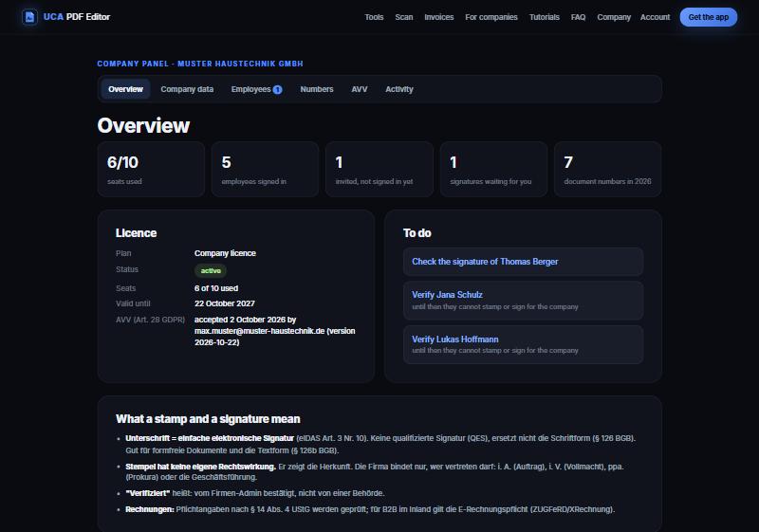Select the Overview tab
Viewport: 759px width, 532px height.
tap(125, 89)
